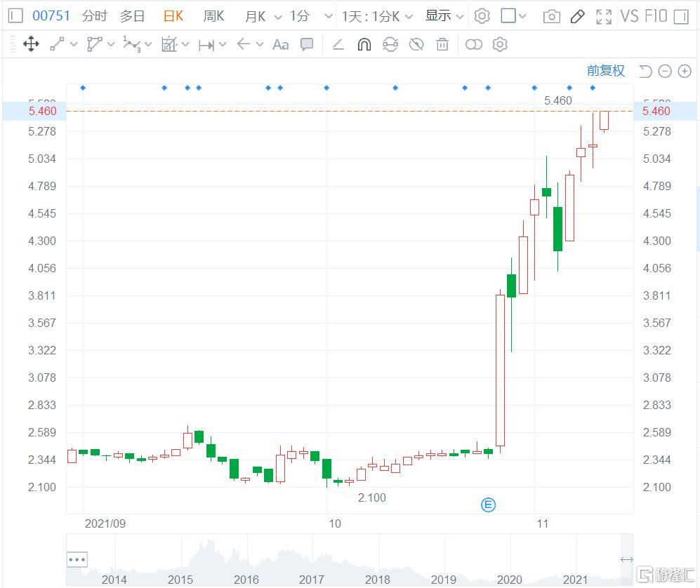Select the Aa text annotation tool
The width and height of the screenshot is (700, 588).
tap(280, 45)
